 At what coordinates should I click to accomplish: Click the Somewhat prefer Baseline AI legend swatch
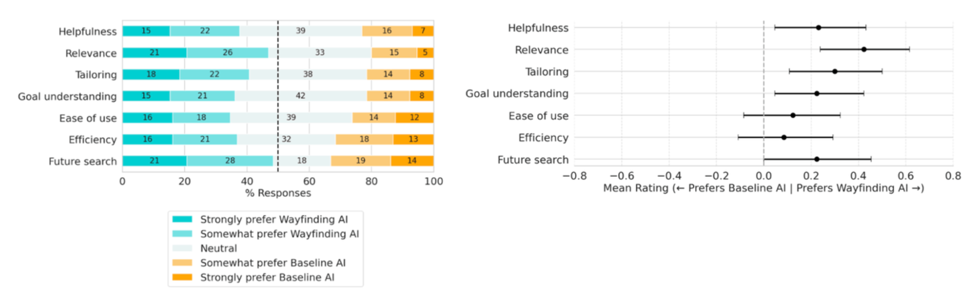(182, 263)
